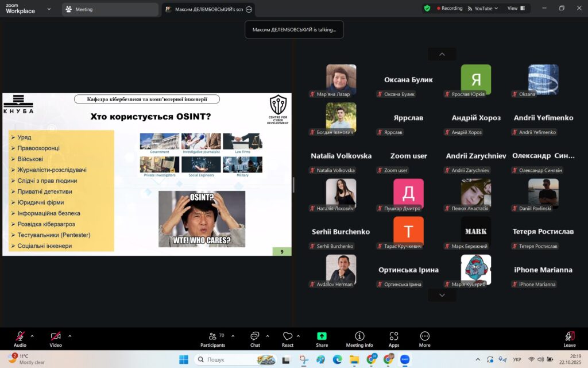Switch to the Meeting tab
This screenshot has height=368, width=588.
coord(109,9)
